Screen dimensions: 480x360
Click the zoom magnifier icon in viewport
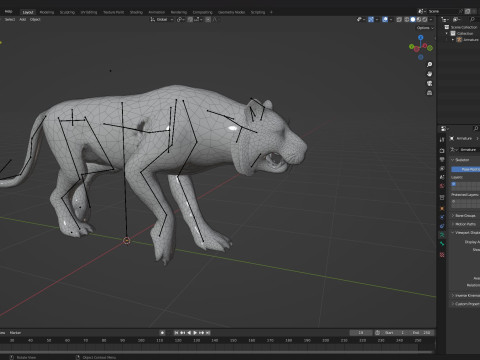pos(429,64)
